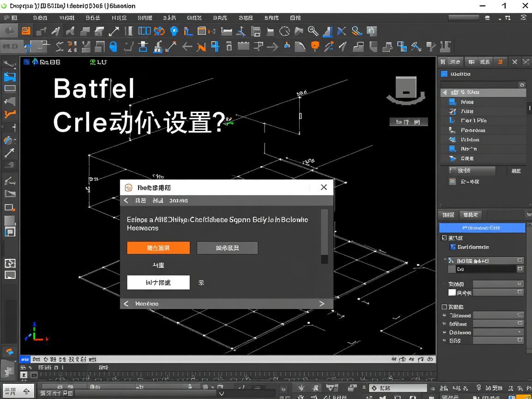Enable the empty checkbox above the blue checkbox
Image resolution: width=532 pixels, height=399 pixels.
click(x=444, y=238)
